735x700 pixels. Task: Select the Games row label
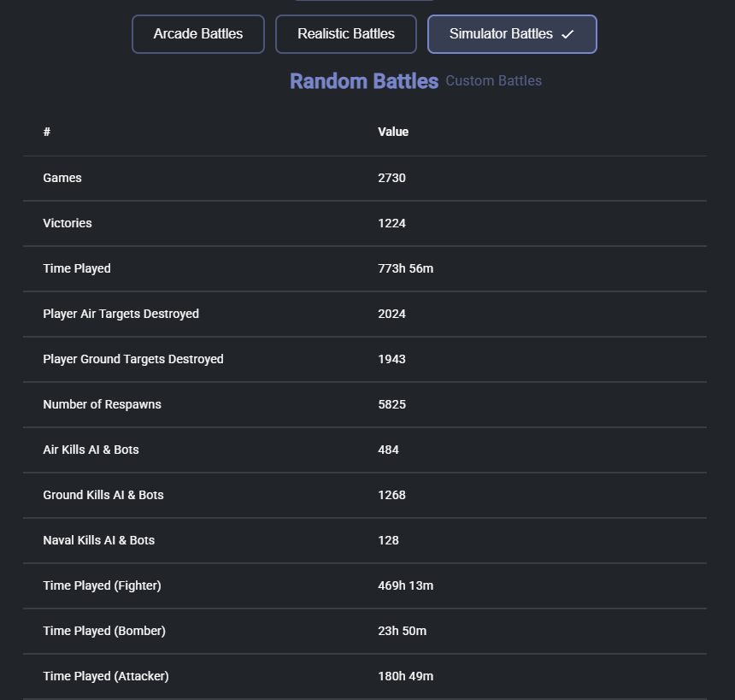[x=62, y=178]
